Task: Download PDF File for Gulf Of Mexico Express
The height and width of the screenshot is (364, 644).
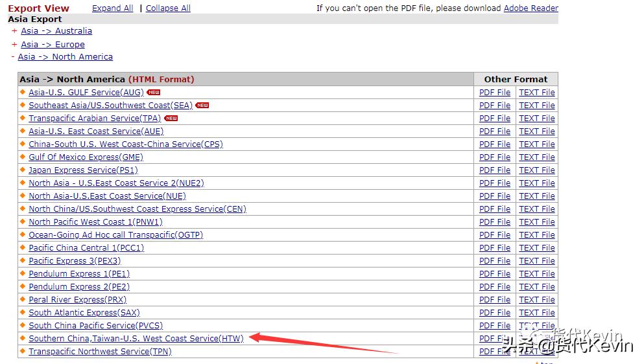Action: coord(494,157)
